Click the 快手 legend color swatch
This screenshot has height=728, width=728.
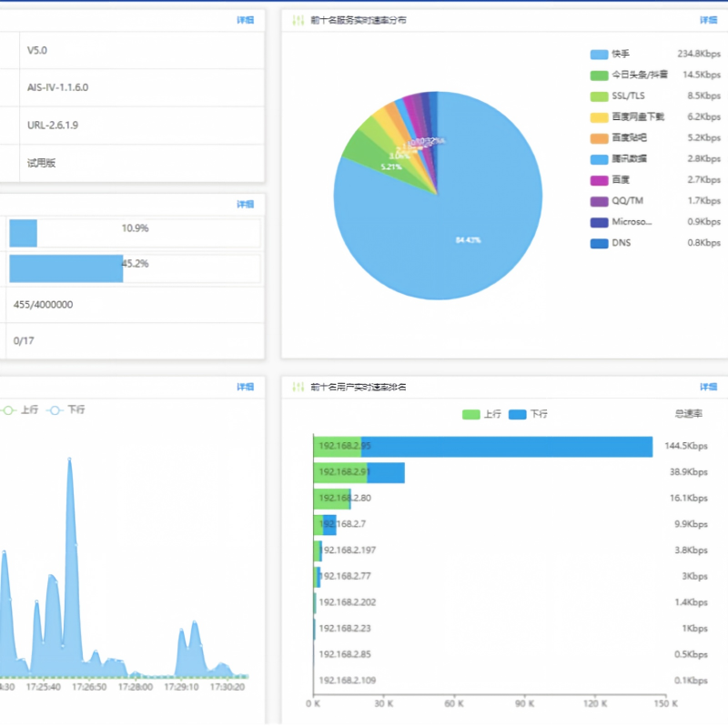(599, 55)
